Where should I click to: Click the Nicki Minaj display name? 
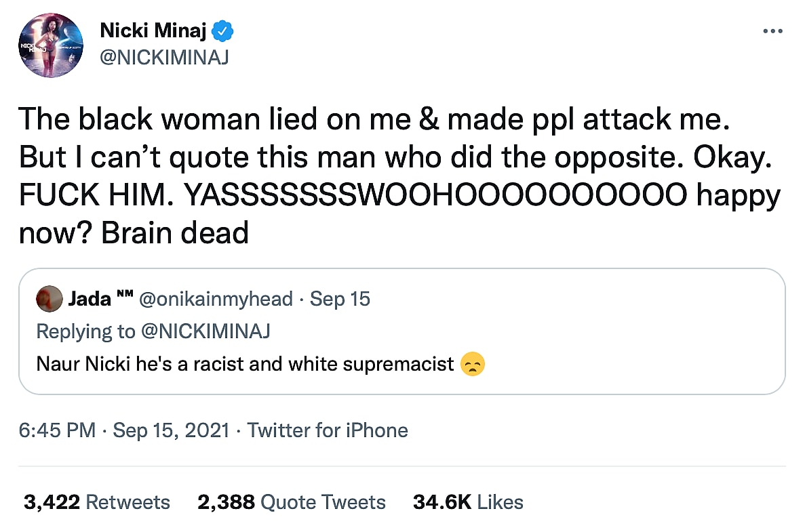pyautogui.click(x=155, y=30)
